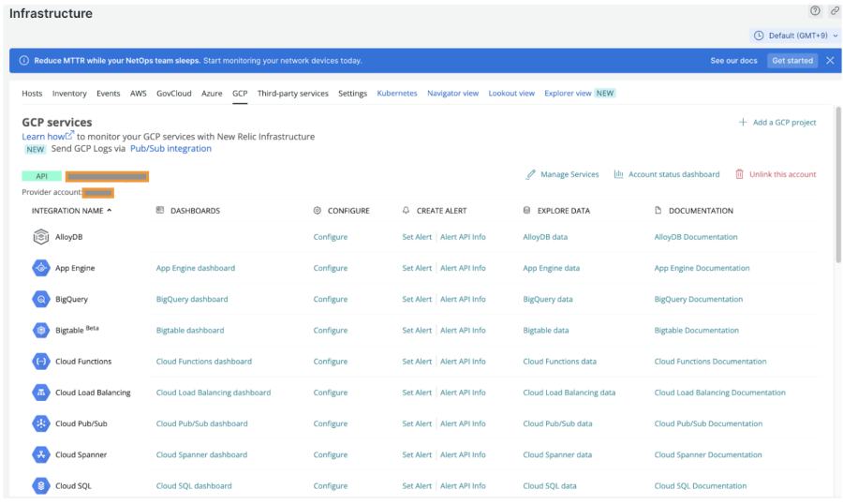The width and height of the screenshot is (843, 504).
Task: Click the info icon in blue banner
Action: [x=23, y=61]
